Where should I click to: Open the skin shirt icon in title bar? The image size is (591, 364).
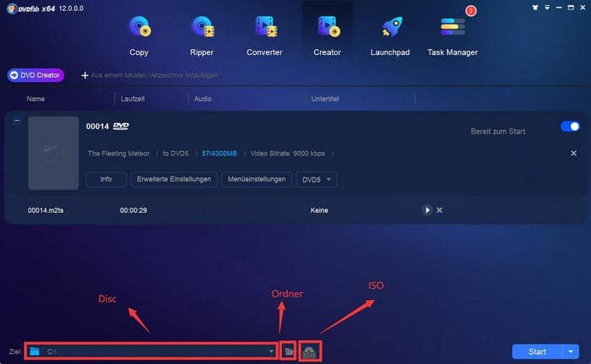coord(534,8)
